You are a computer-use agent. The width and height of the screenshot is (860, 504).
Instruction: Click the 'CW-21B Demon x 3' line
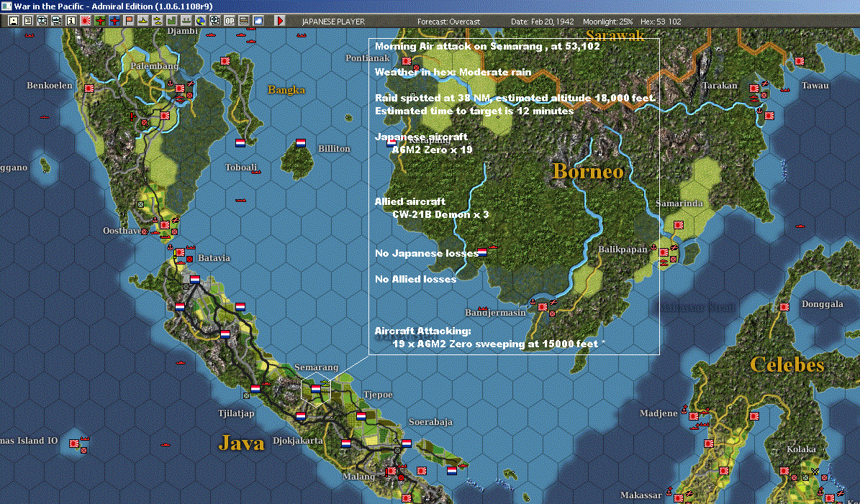440,214
